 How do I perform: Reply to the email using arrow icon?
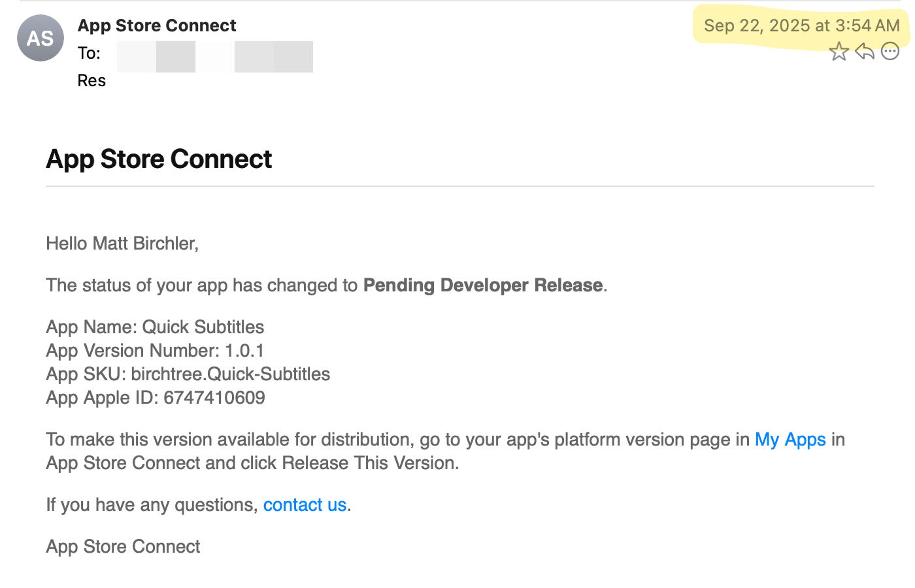[x=865, y=51]
